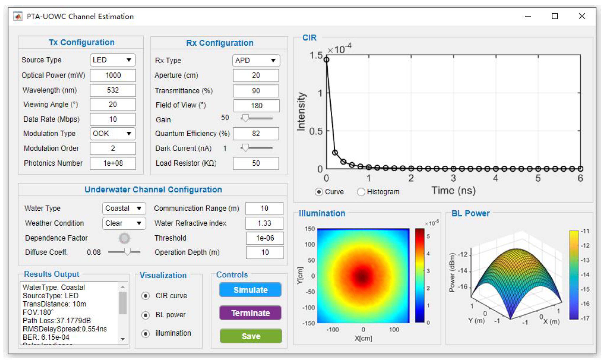
Task: Open the Source Type LED dropdown
Action: point(113,60)
